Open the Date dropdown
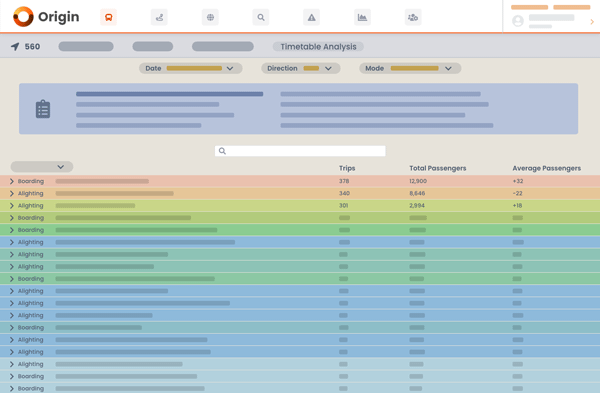 point(191,68)
